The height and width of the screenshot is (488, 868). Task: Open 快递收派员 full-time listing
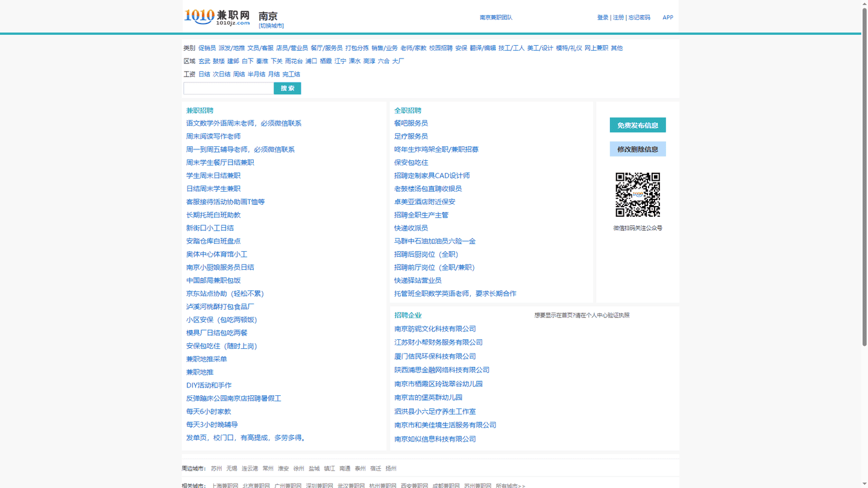click(411, 228)
